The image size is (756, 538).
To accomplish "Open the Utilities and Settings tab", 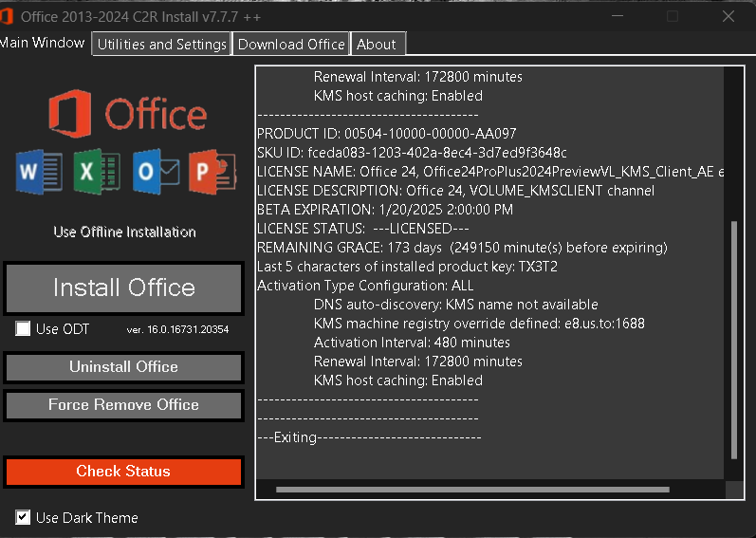I will (161, 45).
